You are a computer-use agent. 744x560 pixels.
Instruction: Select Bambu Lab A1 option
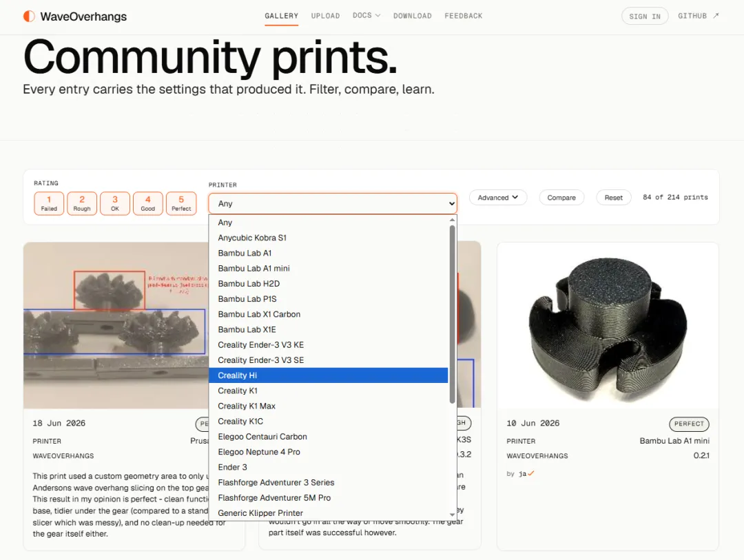[x=329, y=253]
